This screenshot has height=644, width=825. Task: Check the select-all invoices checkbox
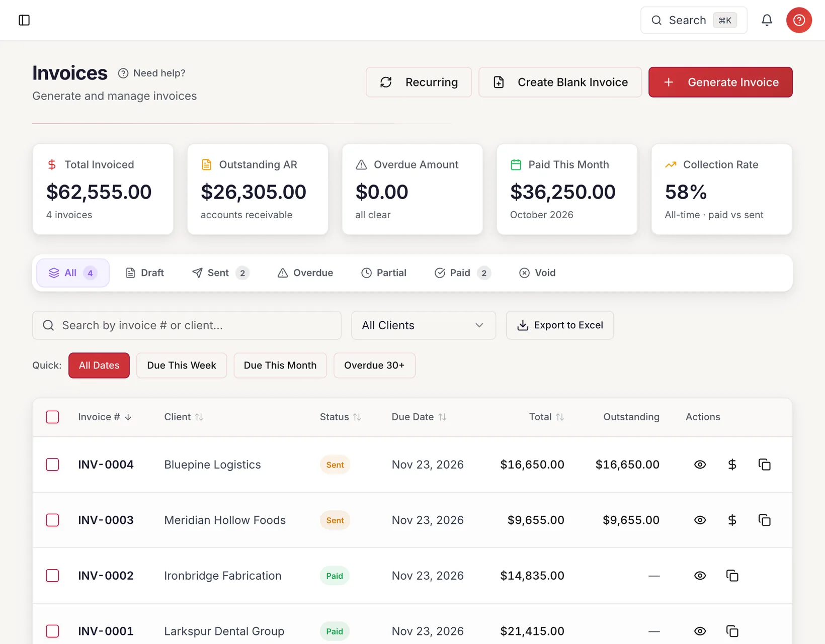click(x=52, y=417)
